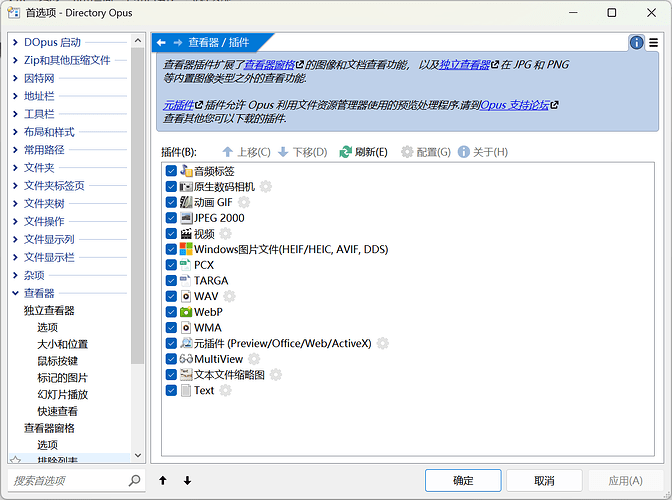Screen dimensions: 672x500
Task: Click the 刷新(E) toolbar button
Action: pyautogui.click(x=364, y=152)
